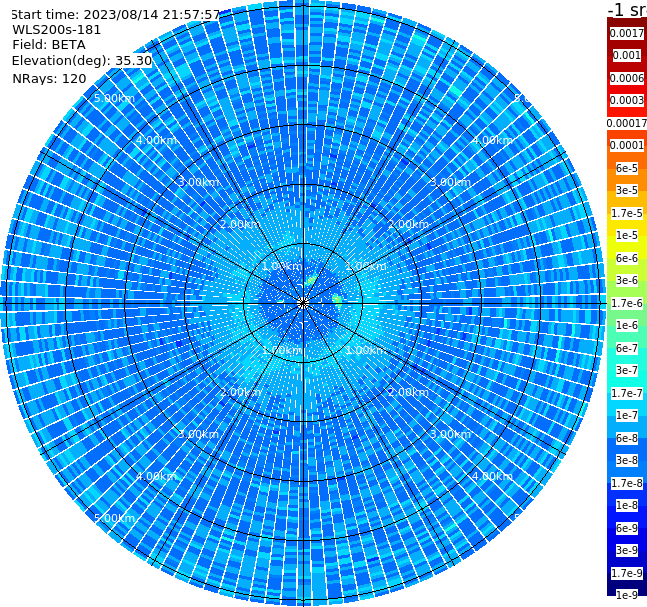Click the 3e-6 colorbar tick label
The width and height of the screenshot is (647, 607).
627,280
